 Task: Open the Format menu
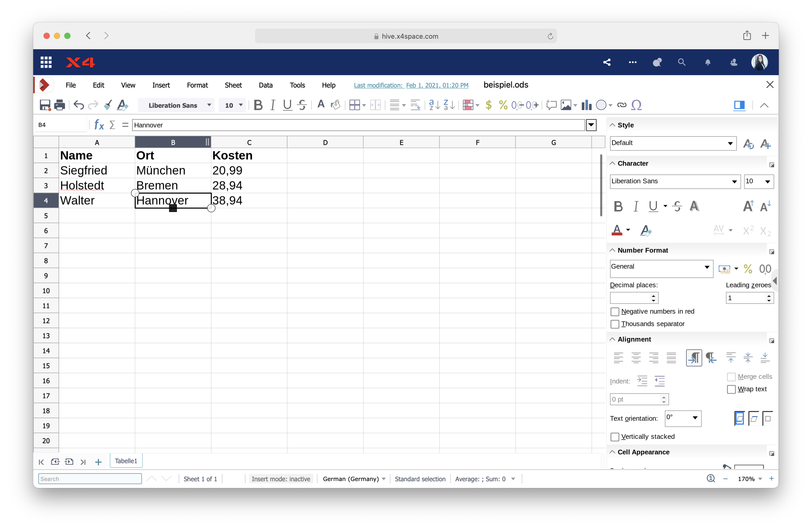coord(197,85)
